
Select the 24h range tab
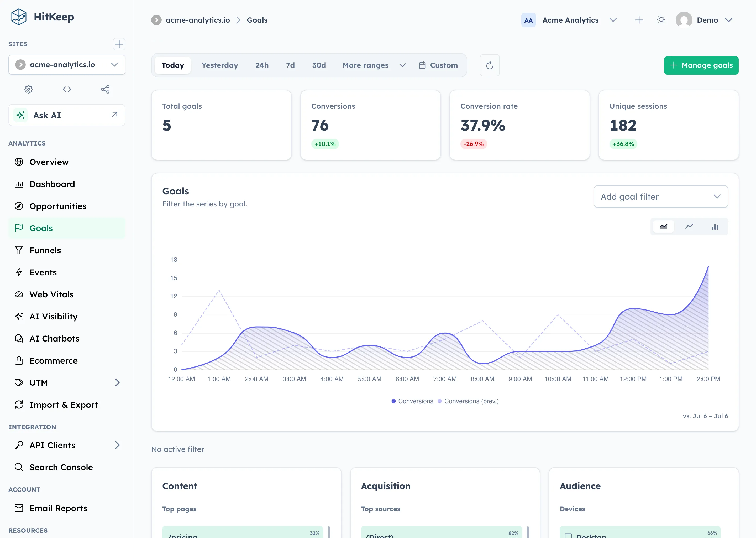[262, 65]
